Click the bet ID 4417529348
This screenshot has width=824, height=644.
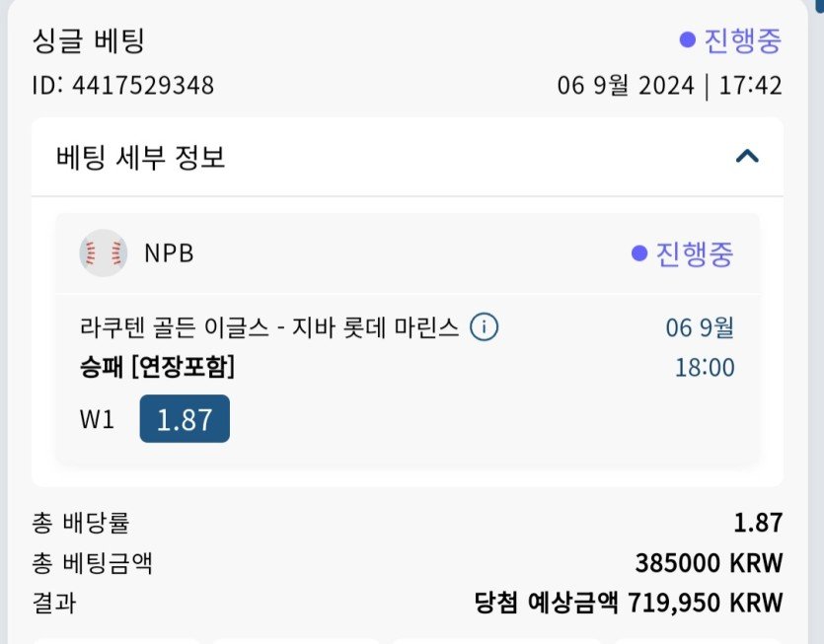(x=123, y=86)
